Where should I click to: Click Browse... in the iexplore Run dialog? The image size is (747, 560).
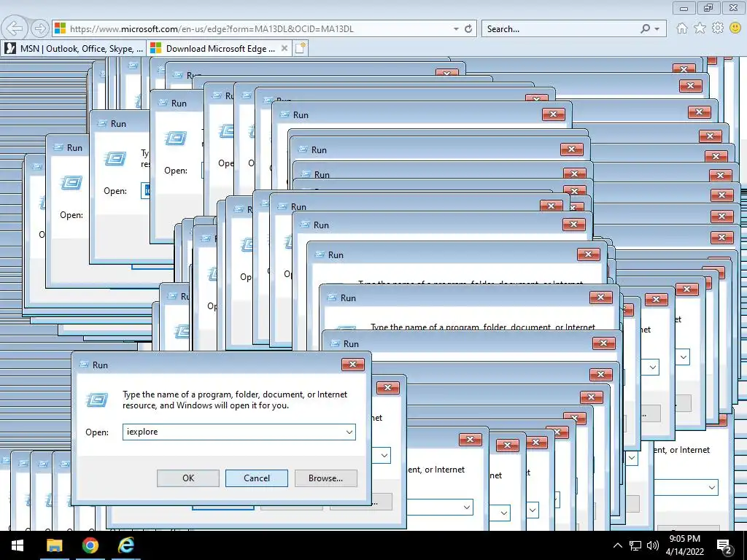(x=325, y=478)
